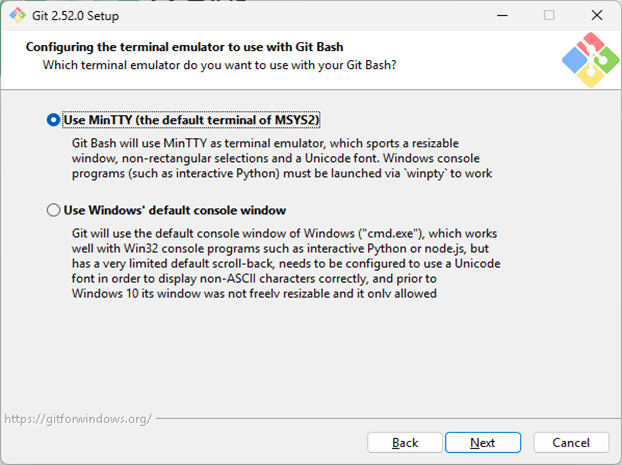
Task: Click the maximize button in the title bar
Action: point(549,15)
